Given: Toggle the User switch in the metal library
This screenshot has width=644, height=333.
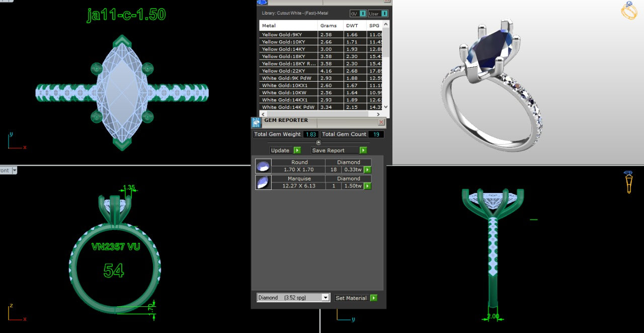Looking at the screenshot, I should [x=378, y=14].
